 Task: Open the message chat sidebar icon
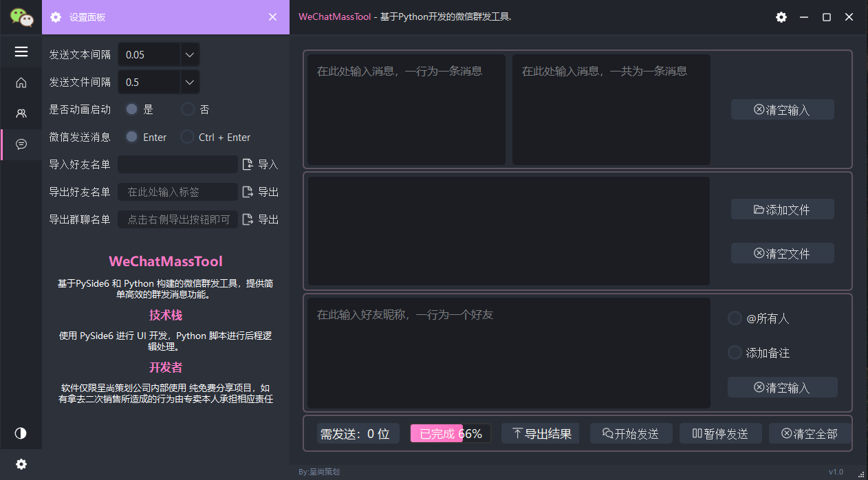(x=21, y=144)
